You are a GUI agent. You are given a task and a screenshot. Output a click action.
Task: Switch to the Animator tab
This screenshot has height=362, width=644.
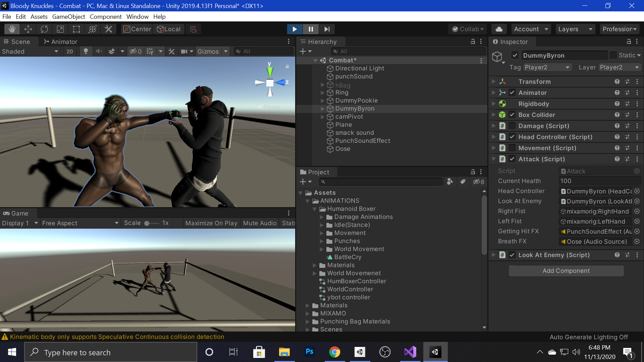[61, 42]
